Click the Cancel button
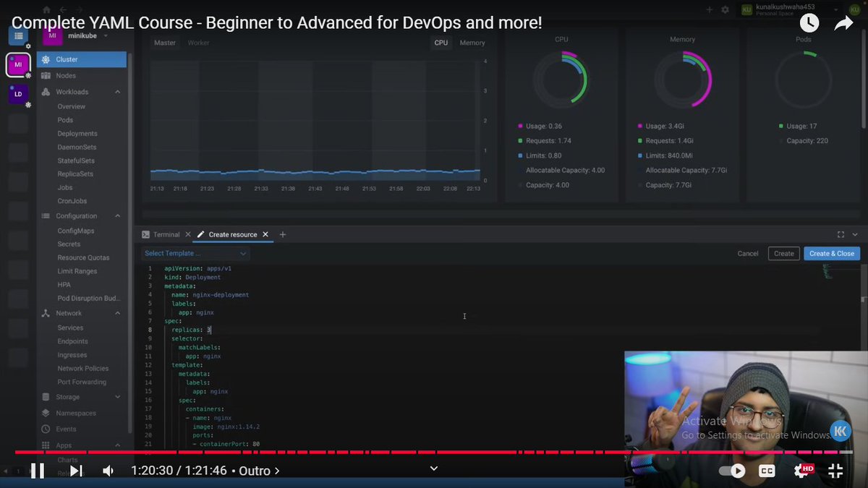 [x=748, y=254]
